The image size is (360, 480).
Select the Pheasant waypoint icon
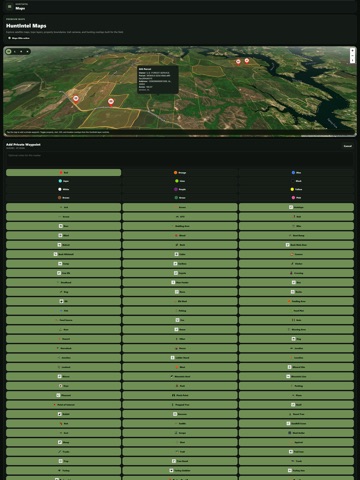coord(63,395)
